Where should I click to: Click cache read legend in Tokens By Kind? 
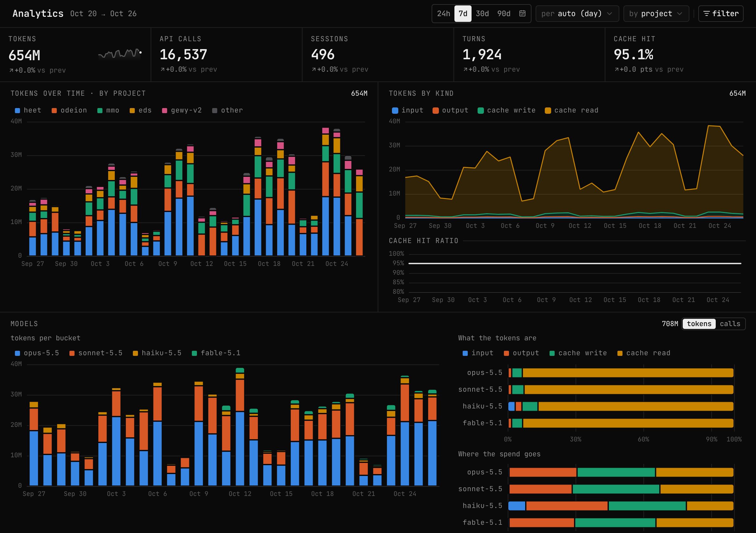[x=572, y=110]
